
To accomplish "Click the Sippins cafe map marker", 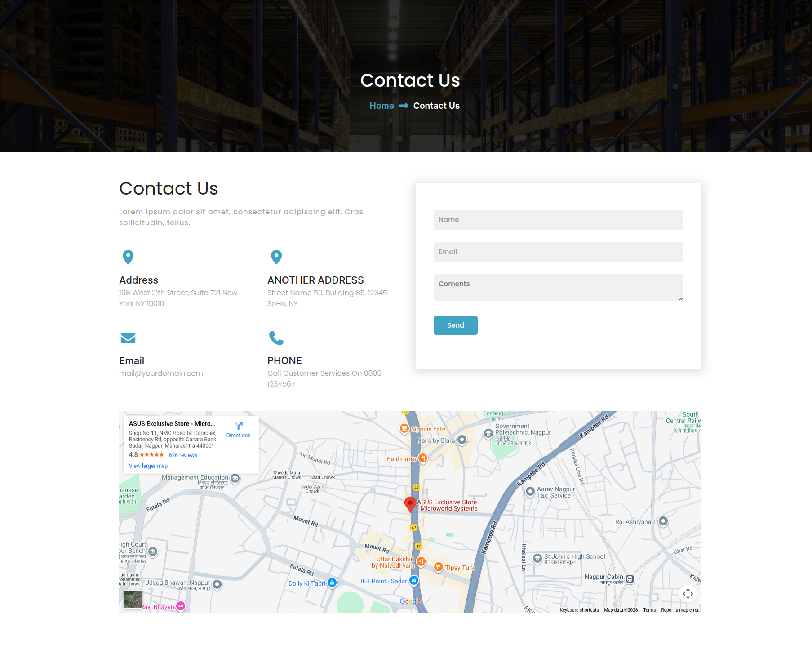I will pos(404,429).
